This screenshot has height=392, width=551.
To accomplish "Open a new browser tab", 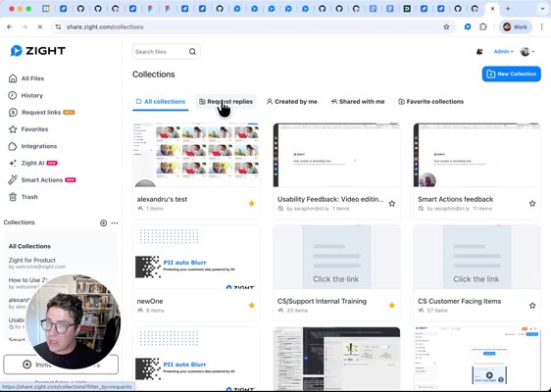I will tap(508, 9).
